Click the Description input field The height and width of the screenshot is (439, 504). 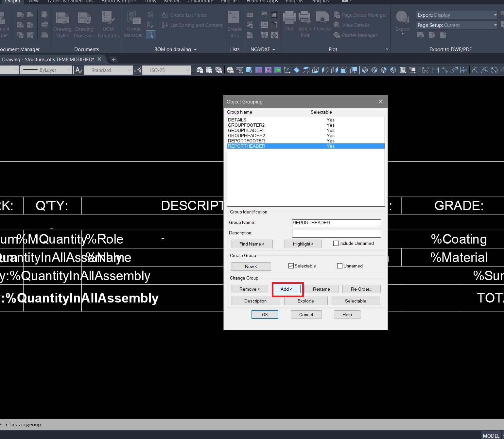click(336, 233)
